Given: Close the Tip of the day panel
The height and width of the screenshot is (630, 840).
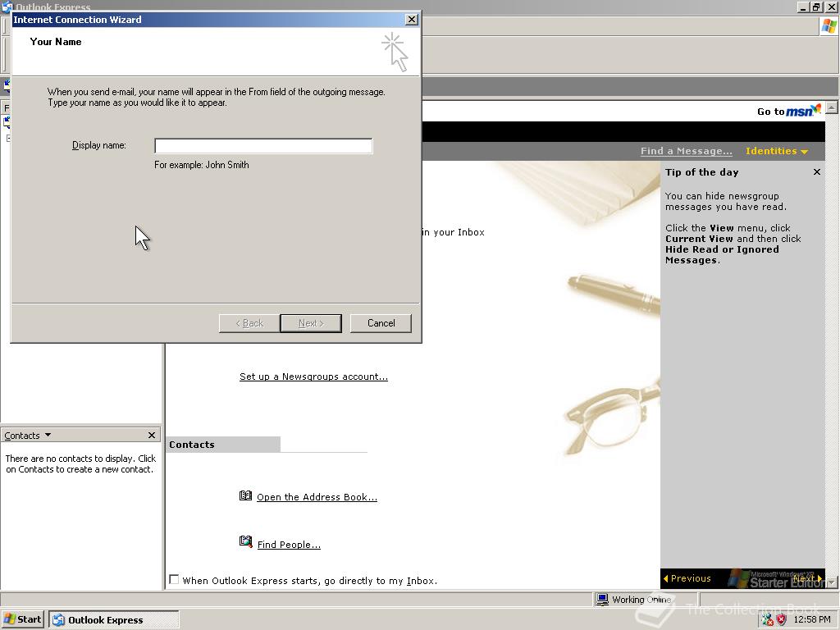Looking at the screenshot, I should (x=816, y=172).
